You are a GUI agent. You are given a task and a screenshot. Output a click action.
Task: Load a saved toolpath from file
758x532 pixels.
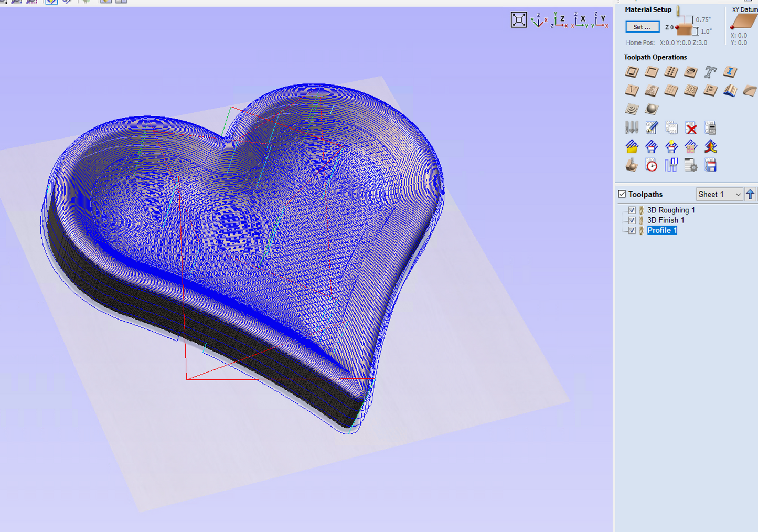coord(632,147)
